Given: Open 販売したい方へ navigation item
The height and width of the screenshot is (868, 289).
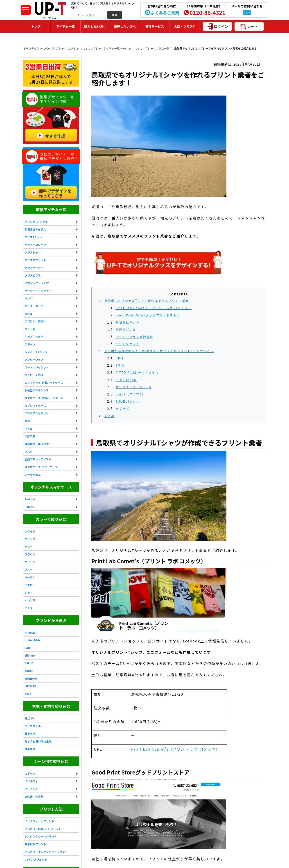Looking at the screenshot, I should click(x=125, y=27).
